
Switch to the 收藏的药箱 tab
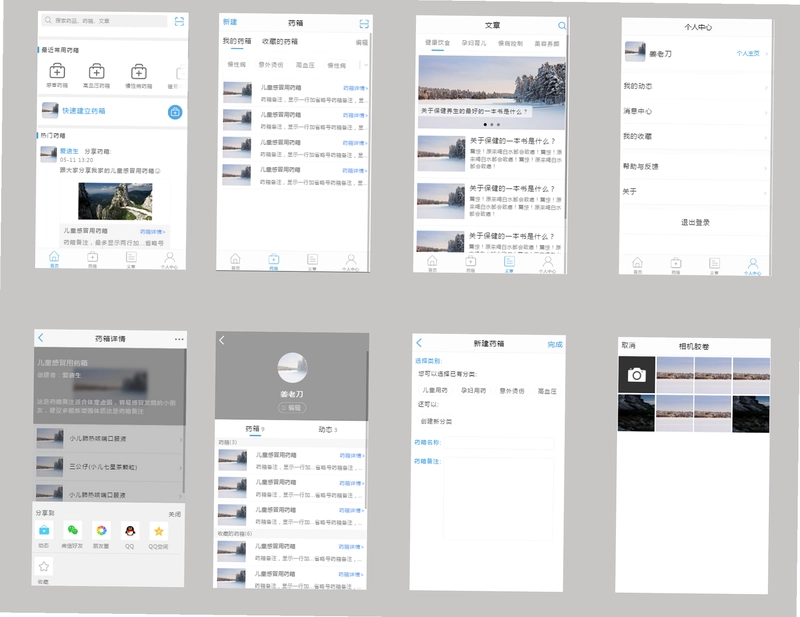click(x=280, y=41)
